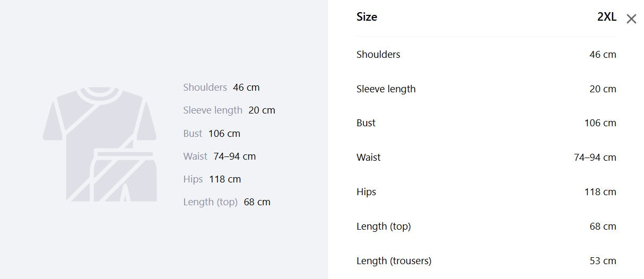The image size is (644, 279).
Task: Select the Shoulders row in the table
Action: (x=486, y=54)
